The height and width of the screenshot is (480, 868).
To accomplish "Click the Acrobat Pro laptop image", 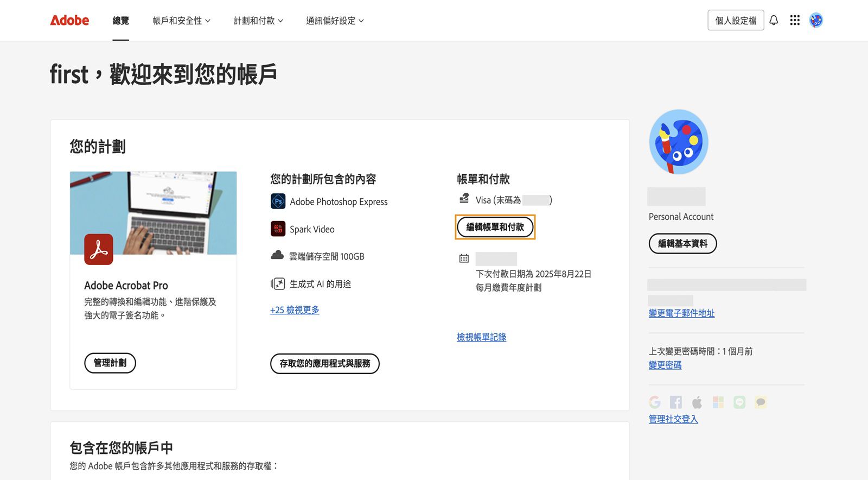I will pyautogui.click(x=153, y=213).
